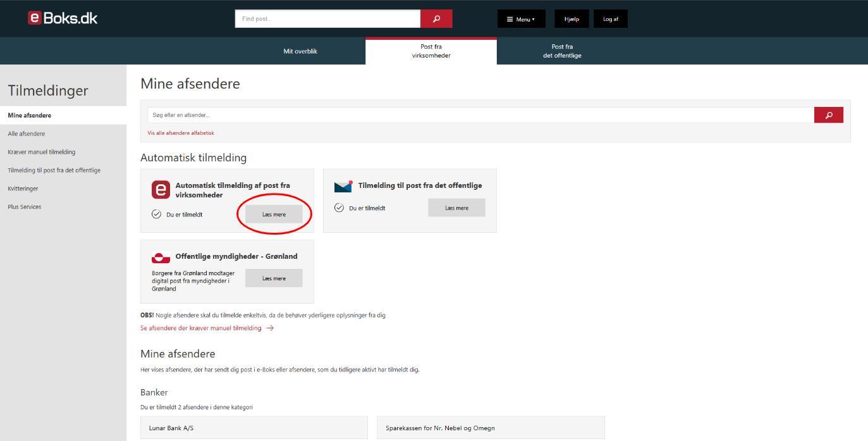868x441 pixels.
Task: Click the e-Boks.dk logo
Action: 63,18
